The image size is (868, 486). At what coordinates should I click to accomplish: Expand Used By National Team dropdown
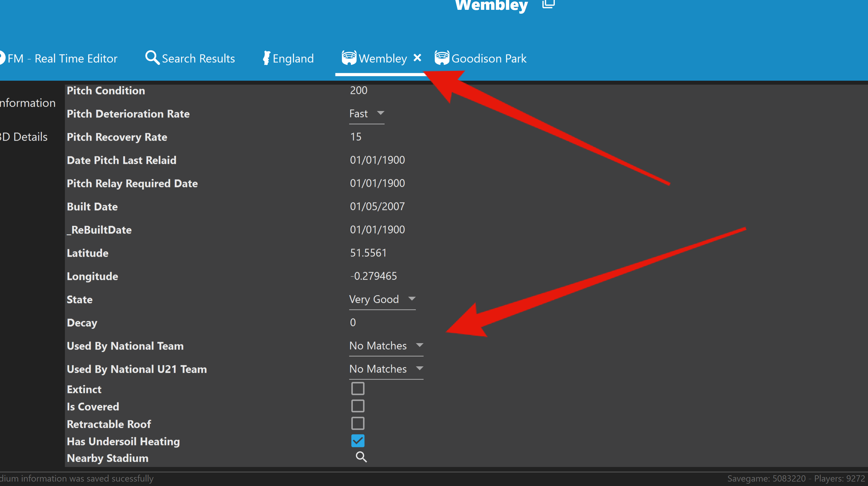tap(386, 346)
